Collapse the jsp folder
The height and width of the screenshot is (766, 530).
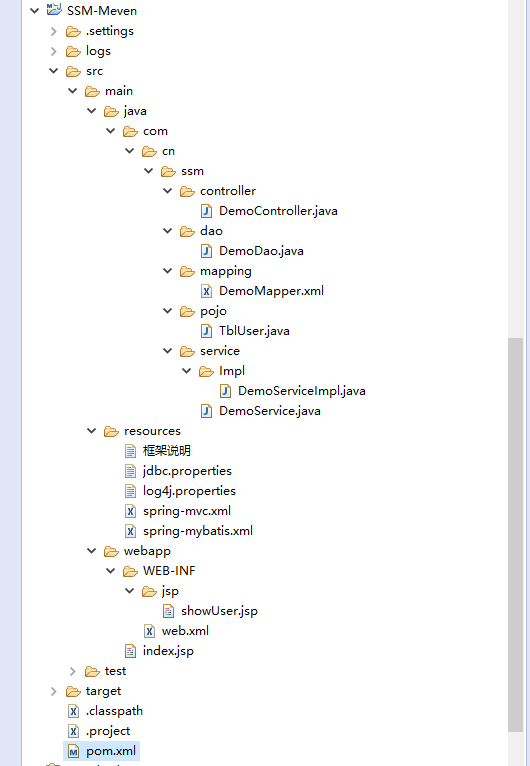(130, 591)
